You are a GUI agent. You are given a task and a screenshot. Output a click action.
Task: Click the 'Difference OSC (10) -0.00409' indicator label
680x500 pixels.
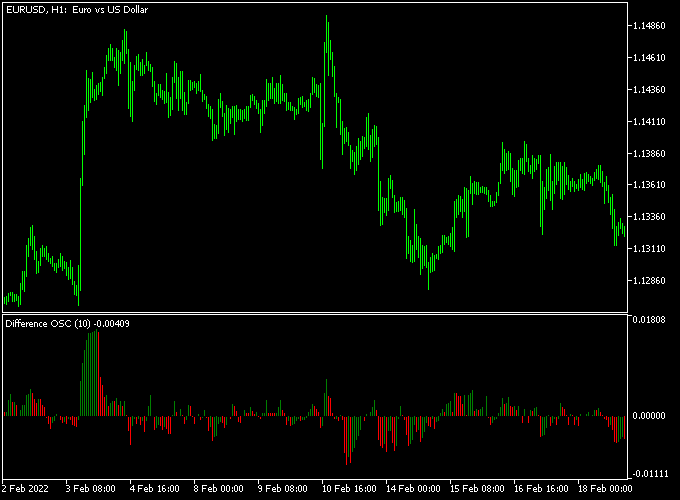pos(67,324)
